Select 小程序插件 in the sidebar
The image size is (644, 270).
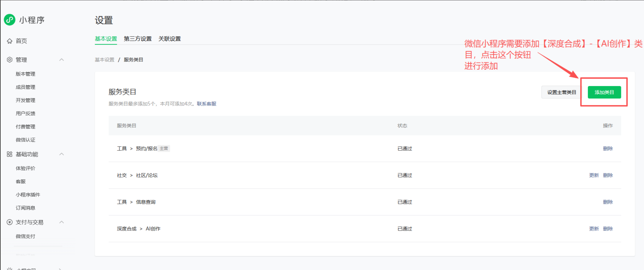pyautogui.click(x=28, y=194)
